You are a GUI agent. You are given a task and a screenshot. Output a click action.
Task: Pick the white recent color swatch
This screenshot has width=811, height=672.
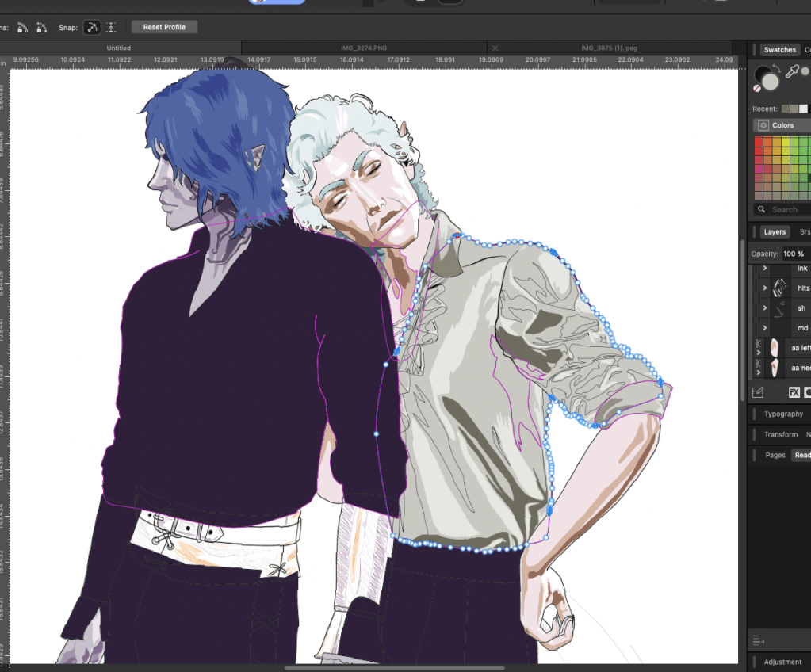point(804,109)
